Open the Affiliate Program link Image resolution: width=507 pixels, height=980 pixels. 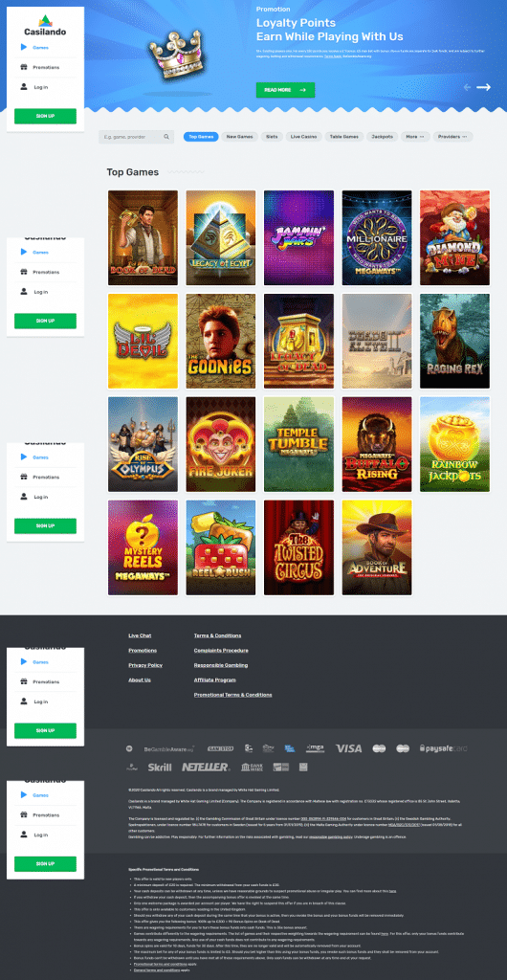215,680
